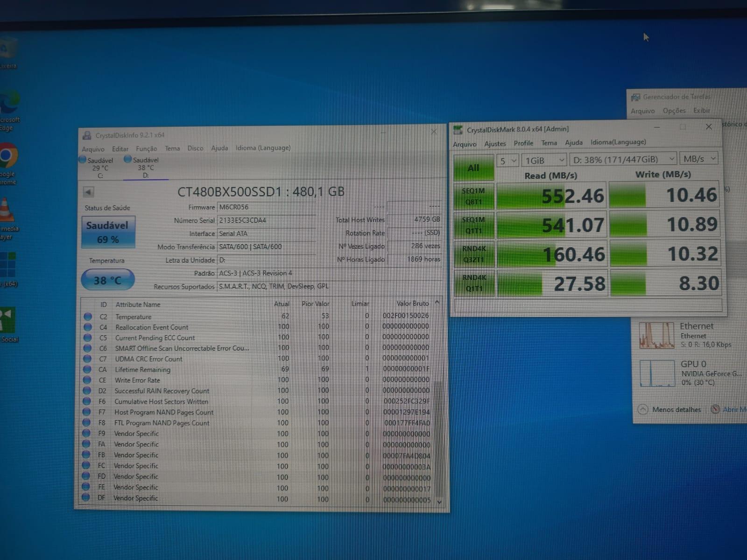747x560 pixels.
Task: Open Idioma (Language) menu in CrystalDiskInfo
Action: coord(263,148)
